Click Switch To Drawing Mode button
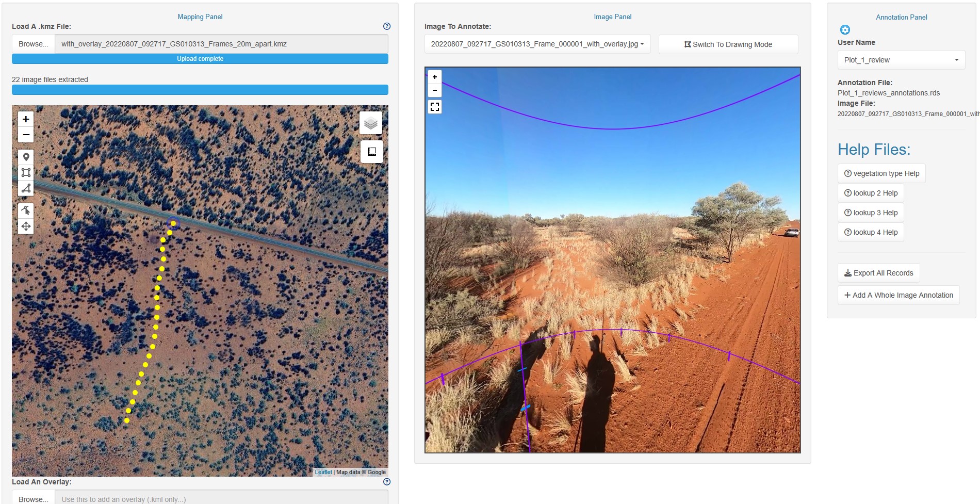The height and width of the screenshot is (504, 980). point(728,44)
